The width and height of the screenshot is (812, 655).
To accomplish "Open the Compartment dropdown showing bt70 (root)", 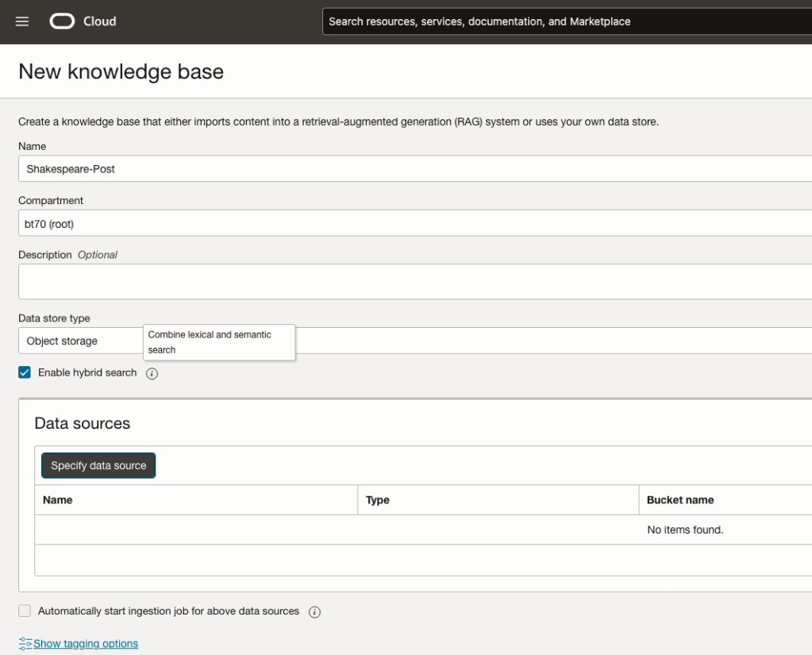I will (x=413, y=224).
